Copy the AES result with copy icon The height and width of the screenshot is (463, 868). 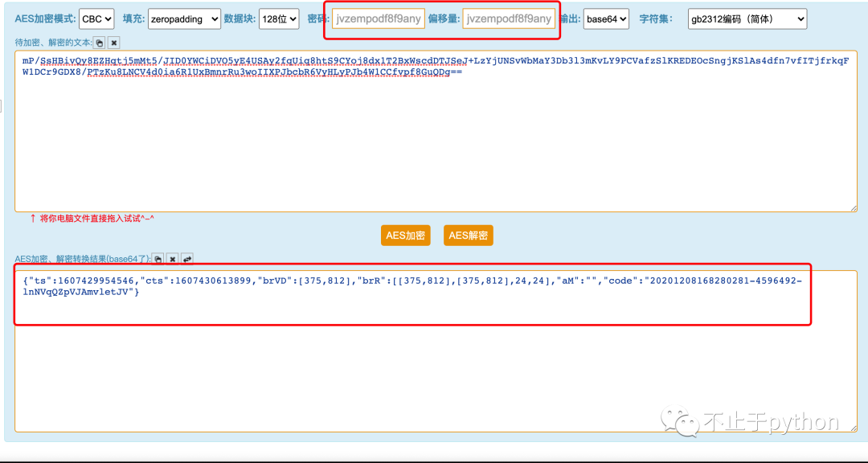158,259
